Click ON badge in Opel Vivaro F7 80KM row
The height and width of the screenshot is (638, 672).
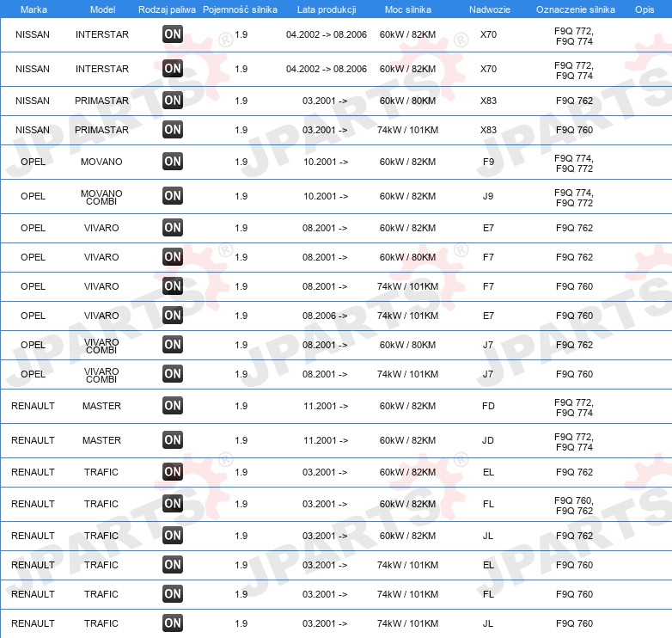click(x=173, y=256)
